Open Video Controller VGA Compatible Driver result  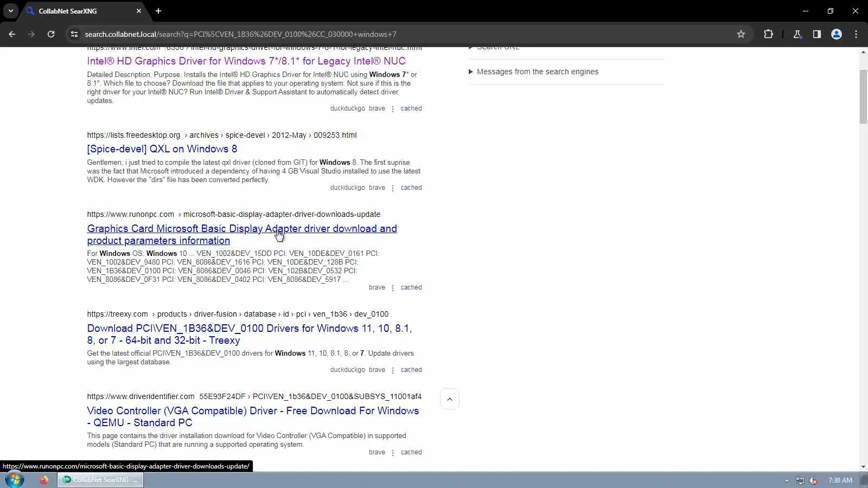tap(253, 417)
